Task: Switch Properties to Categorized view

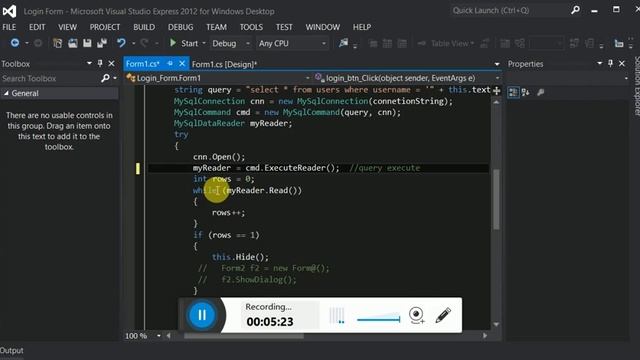Action: pos(513,92)
